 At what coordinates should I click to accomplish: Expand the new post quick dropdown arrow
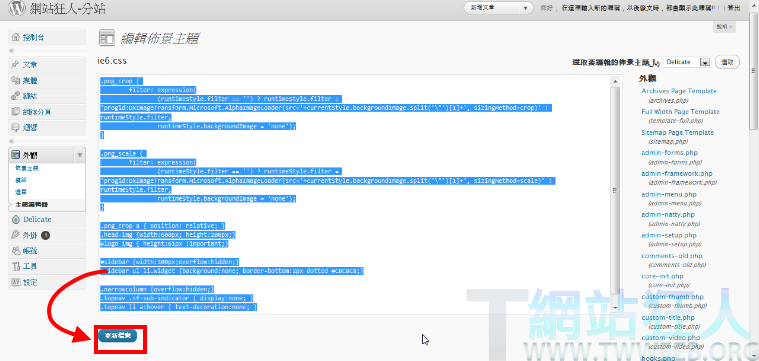tap(525, 8)
